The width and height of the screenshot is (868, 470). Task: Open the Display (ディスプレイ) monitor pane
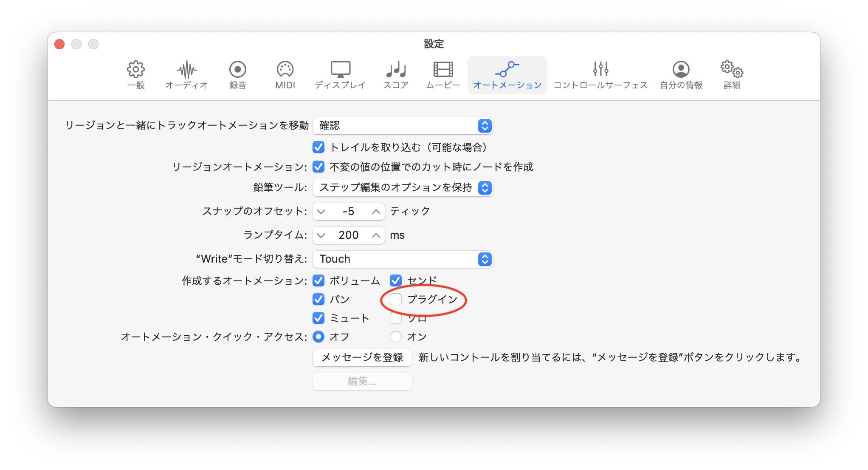pyautogui.click(x=340, y=75)
